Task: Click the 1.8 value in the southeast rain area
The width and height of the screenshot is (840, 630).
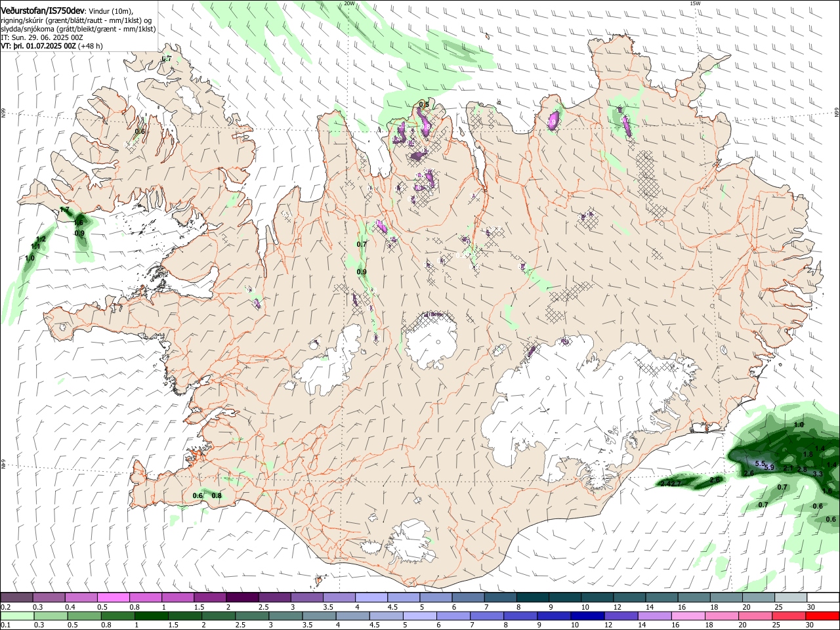Action: (808, 454)
